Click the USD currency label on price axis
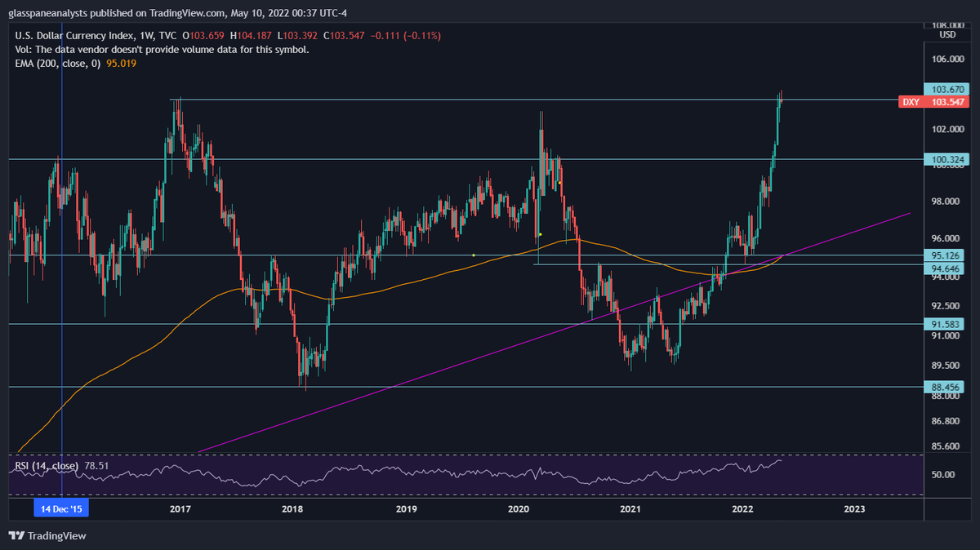The height and width of the screenshot is (550, 980). point(947,35)
